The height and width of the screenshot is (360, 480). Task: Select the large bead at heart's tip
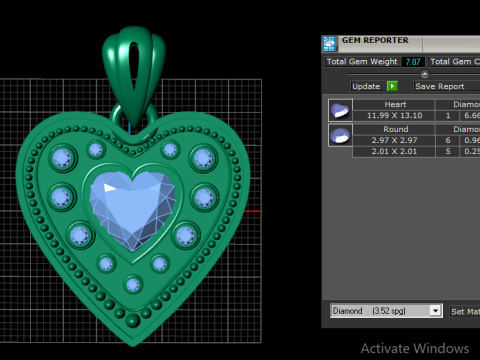[x=132, y=320]
